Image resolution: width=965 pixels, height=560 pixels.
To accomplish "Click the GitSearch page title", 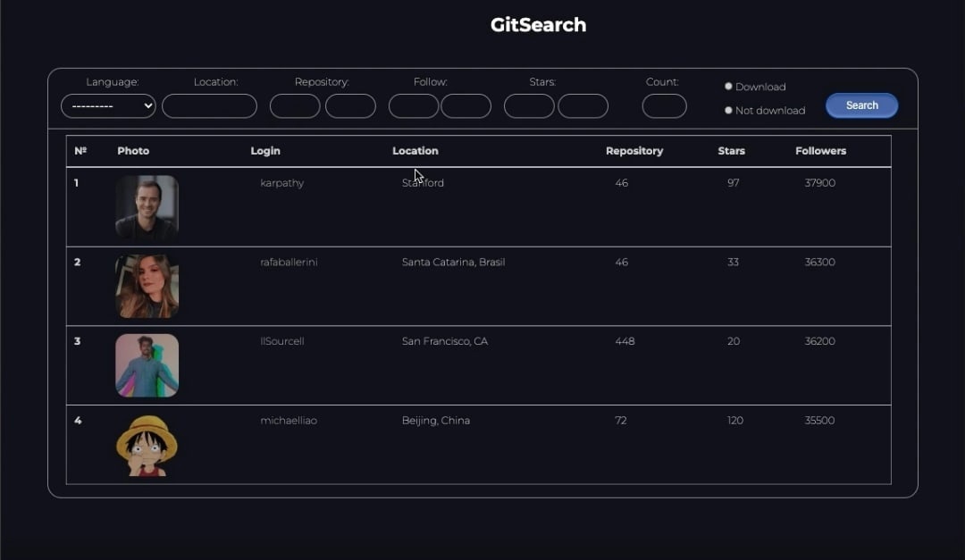I will click(538, 25).
